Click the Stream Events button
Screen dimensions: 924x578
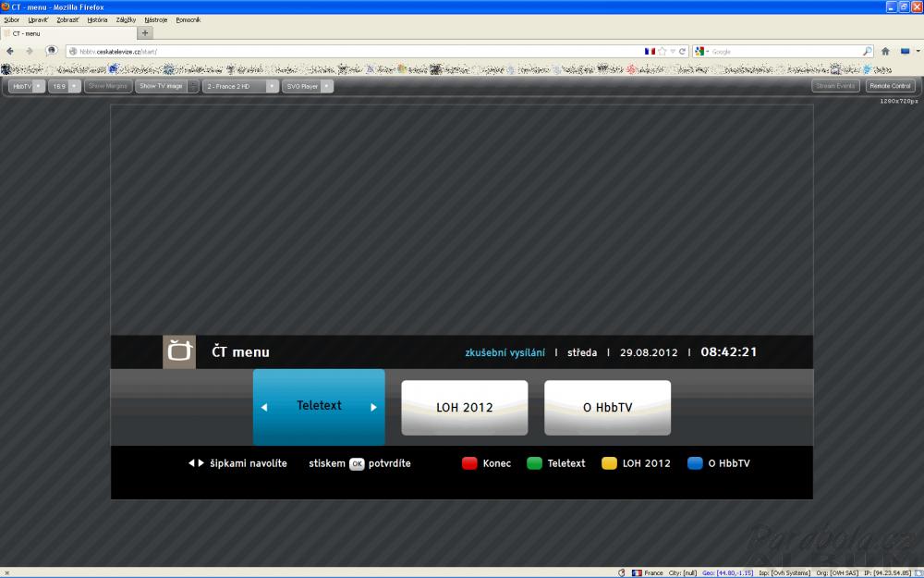(x=835, y=86)
